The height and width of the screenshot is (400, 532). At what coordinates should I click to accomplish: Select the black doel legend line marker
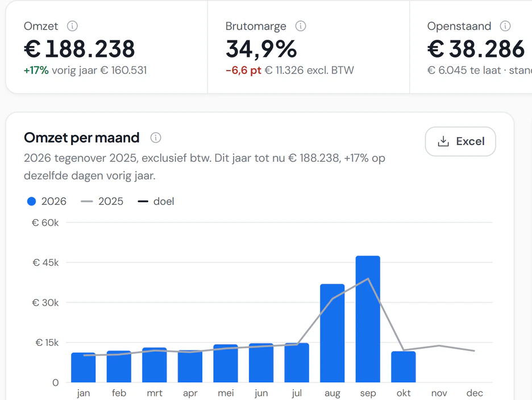tap(143, 201)
